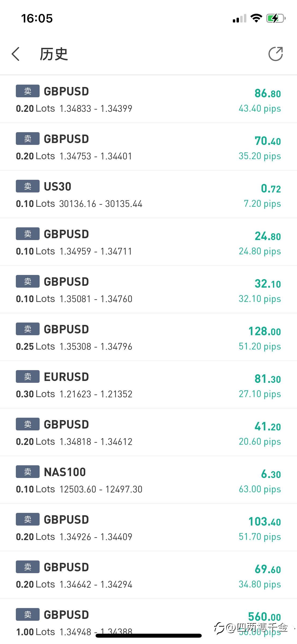Image resolution: width=297 pixels, height=644 pixels.
Task: Tap the sell badge on EURUSD trade
Action: tap(28, 376)
